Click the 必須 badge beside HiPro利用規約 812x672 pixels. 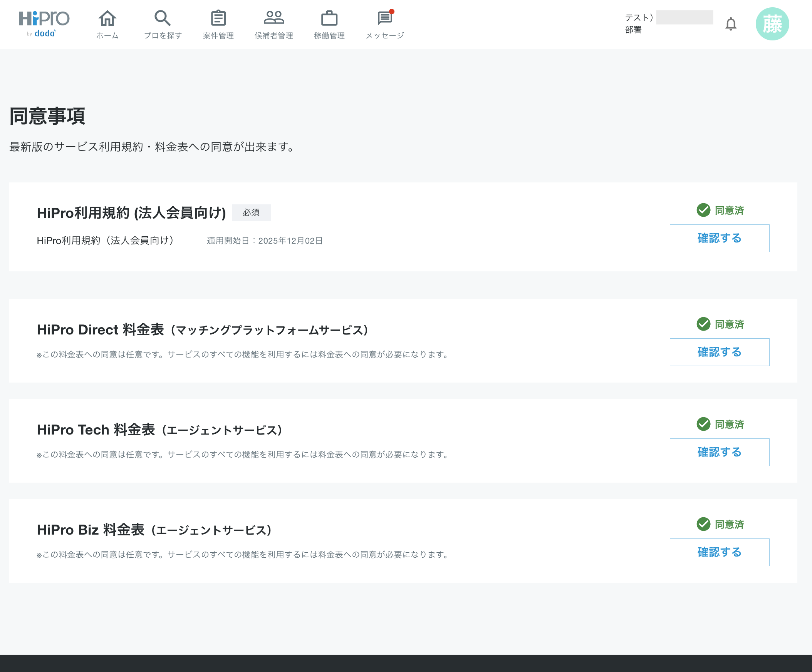tap(251, 212)
